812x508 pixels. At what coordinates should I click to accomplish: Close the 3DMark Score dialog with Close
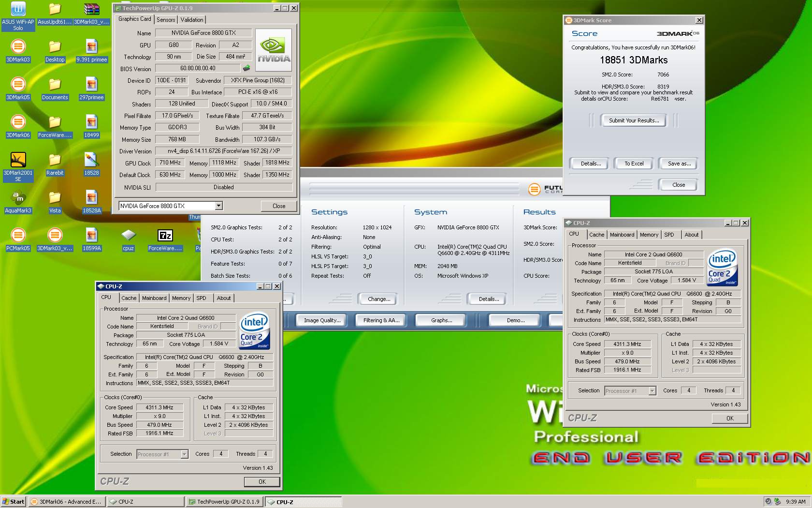pos(679,185)
